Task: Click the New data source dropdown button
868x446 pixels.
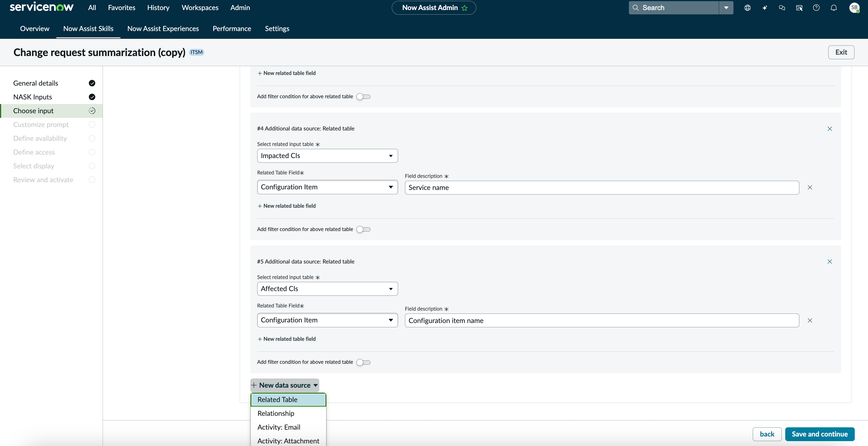Action: click(285, 385)
